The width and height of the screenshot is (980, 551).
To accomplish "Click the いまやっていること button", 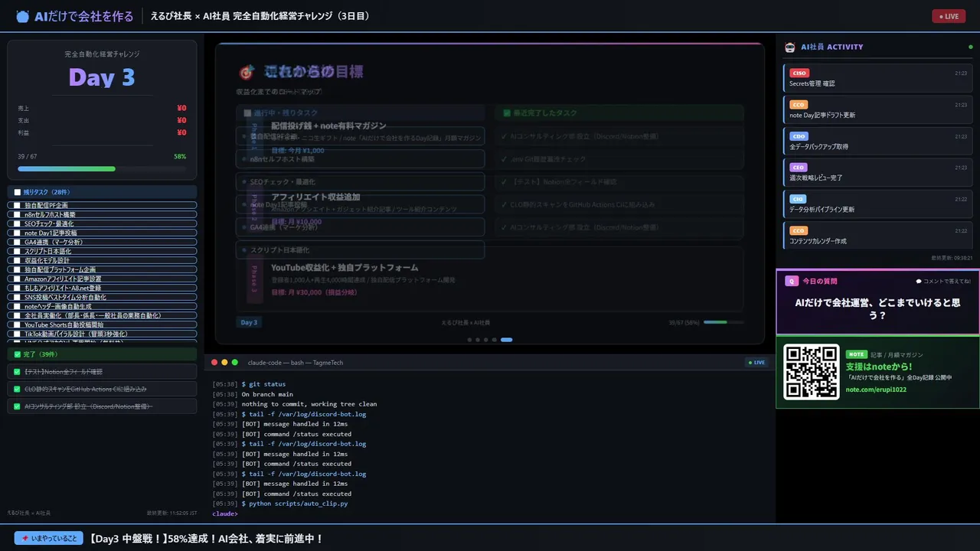I will (x=48, y=538).
